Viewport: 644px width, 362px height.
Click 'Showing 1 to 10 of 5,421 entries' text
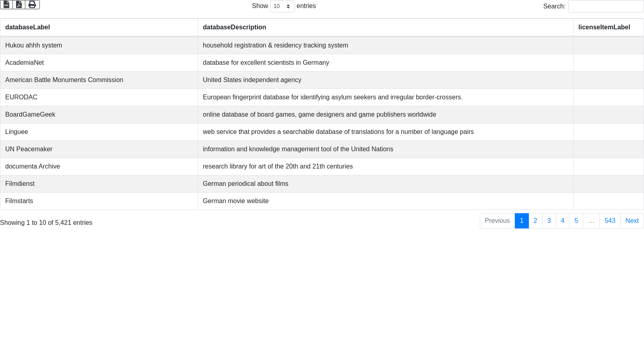pos(46,223)
